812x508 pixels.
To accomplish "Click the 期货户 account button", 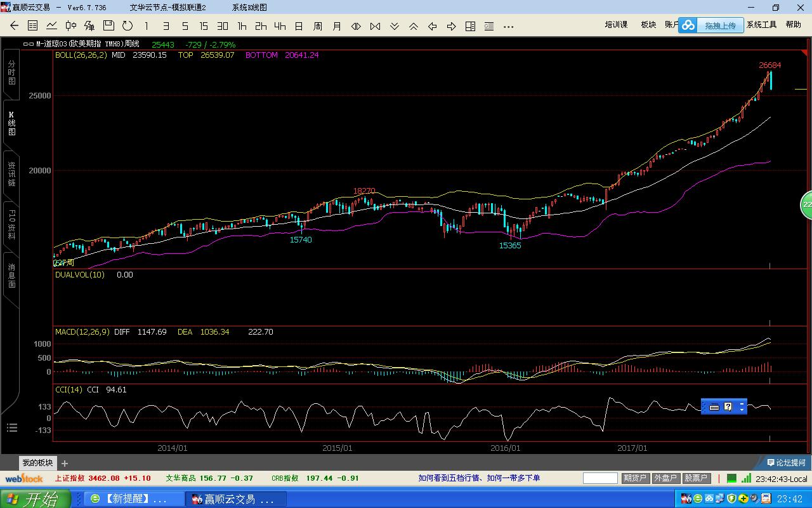I will point(634,478).
